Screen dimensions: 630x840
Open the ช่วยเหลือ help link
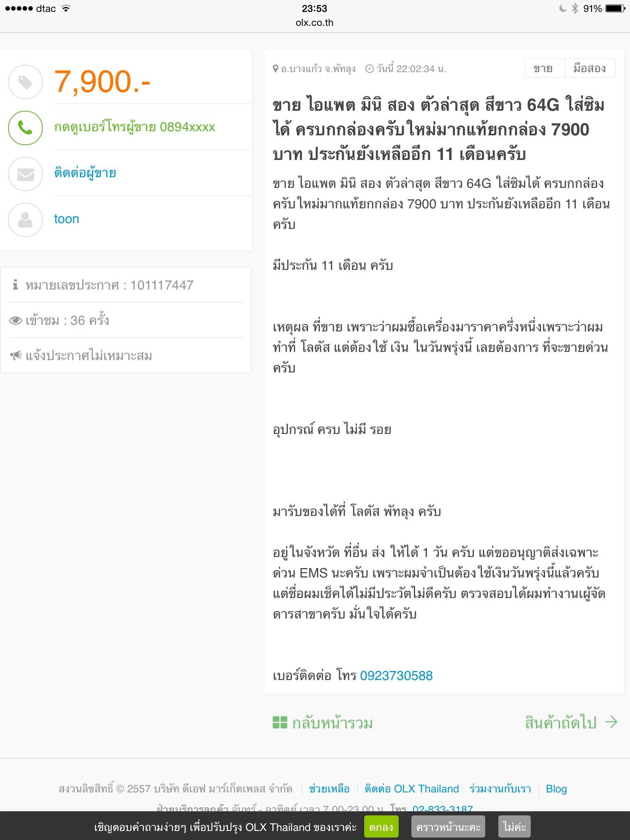click(329, 789)
